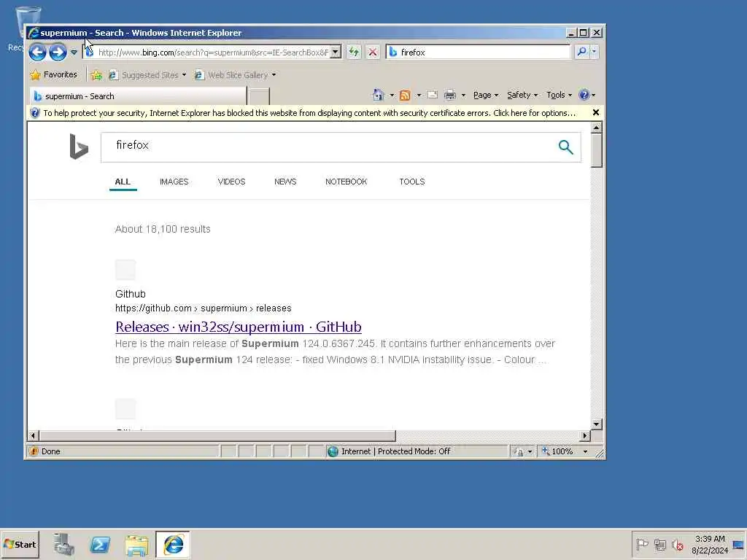Open the Safety menu
This screenshot has width=747, height=560.
pyautogui.click(x=522, y=96)
